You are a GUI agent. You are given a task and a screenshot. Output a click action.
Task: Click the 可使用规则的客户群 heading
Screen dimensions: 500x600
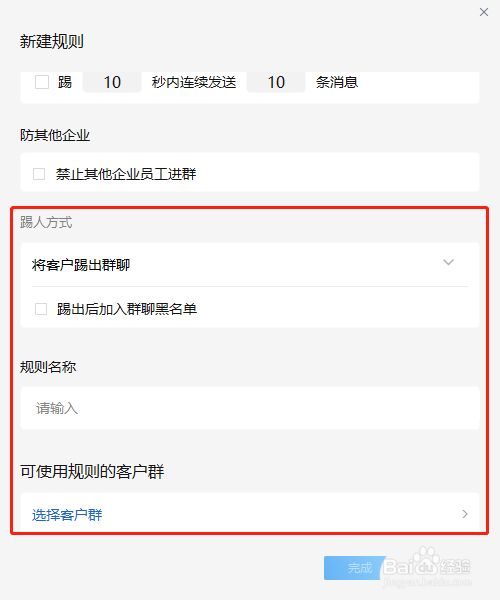(92, 471)
